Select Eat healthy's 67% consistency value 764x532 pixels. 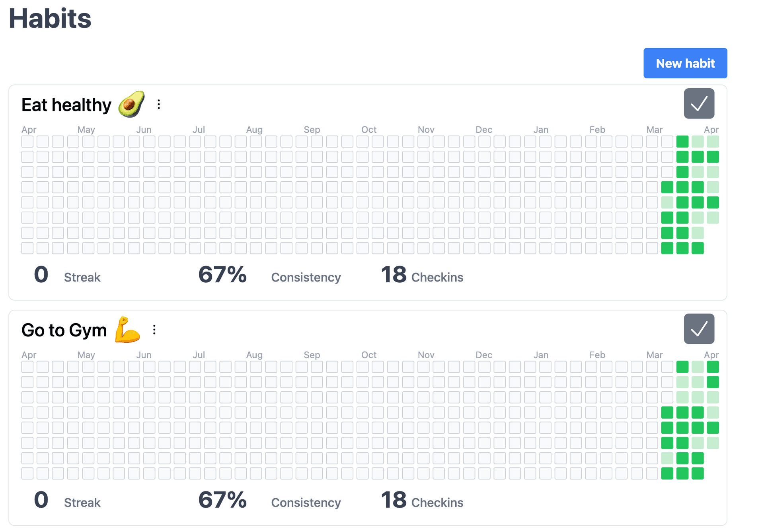pos(222,275)
